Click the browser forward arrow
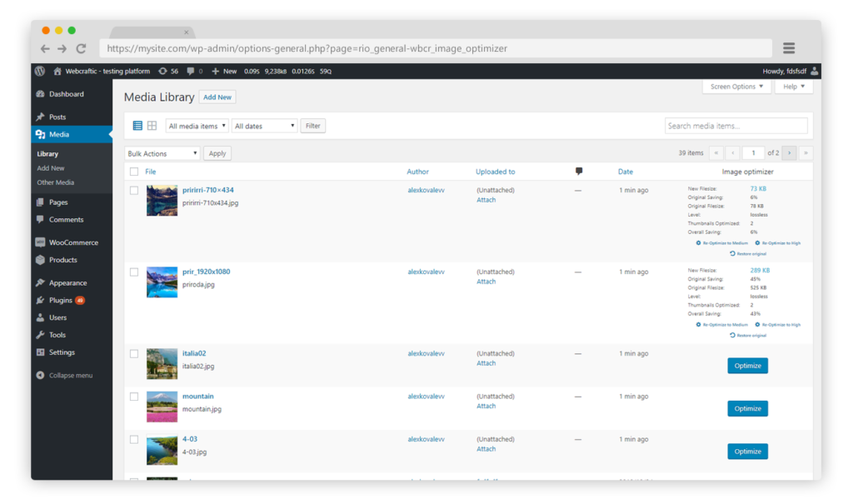This screenshot has height=504, width=853. click(62, 48)
